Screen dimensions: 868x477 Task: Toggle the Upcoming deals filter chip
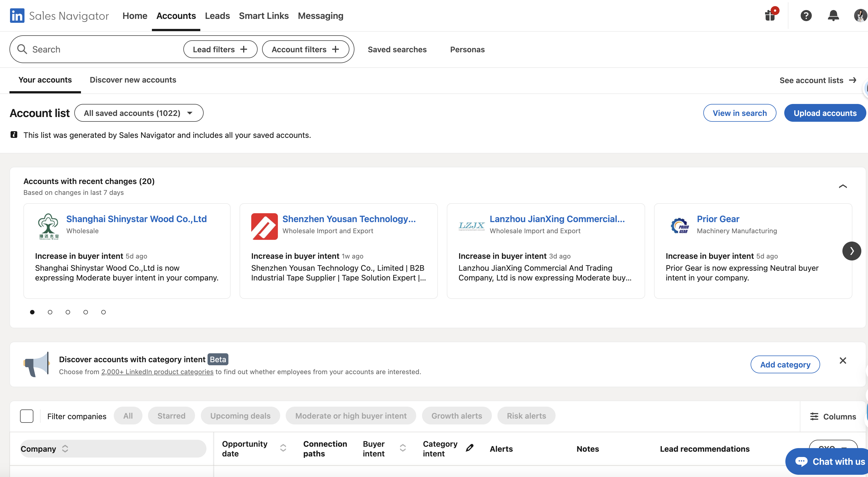click(240, 416)
